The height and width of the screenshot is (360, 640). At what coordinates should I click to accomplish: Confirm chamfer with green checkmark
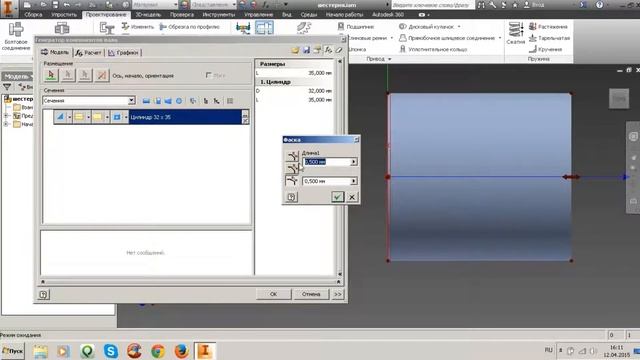[337, 197]
